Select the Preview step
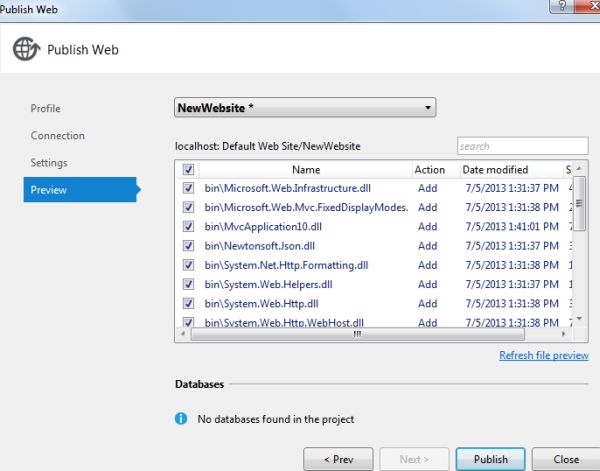The image size is (600, 471). pos(82,189)
